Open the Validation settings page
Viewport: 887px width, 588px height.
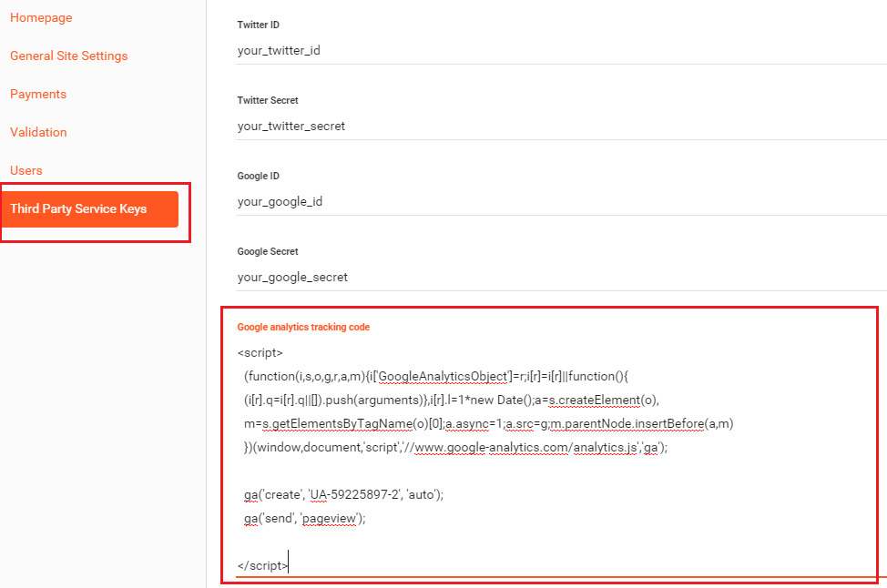pyautogui.click(x=38, y=132)
